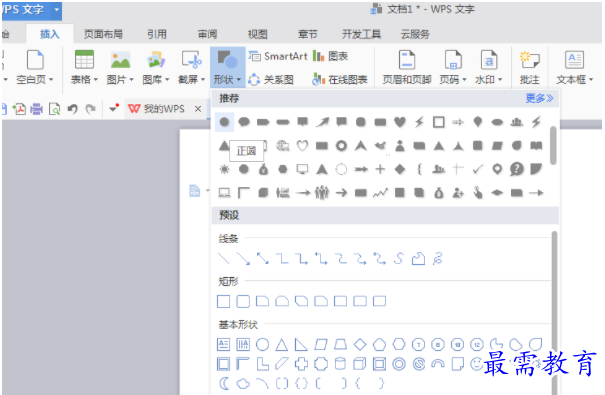
Task: Select the isosceles triangle in 基本形状
Action: click(282, 344)
